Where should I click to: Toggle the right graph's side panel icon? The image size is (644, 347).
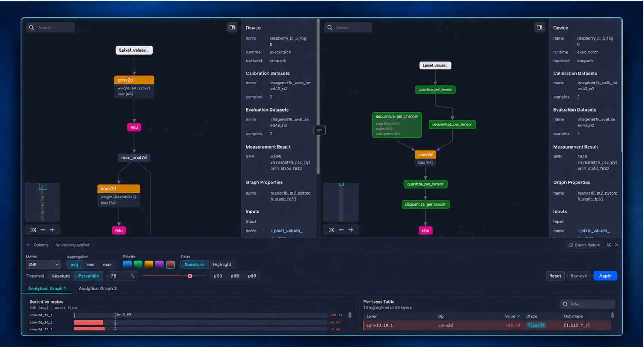pyautogui.click(x=540, y=27)
